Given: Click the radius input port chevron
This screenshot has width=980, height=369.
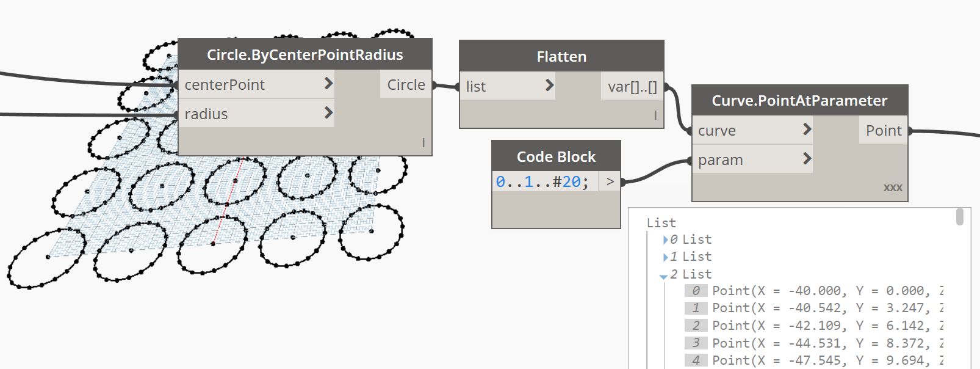Looking at the screenshot, I should tap(328, 113).
